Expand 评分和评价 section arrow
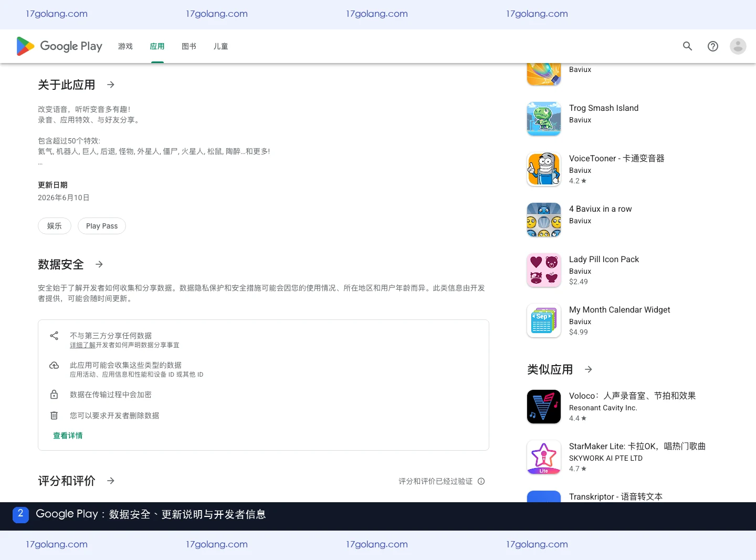 pos(111,481)
